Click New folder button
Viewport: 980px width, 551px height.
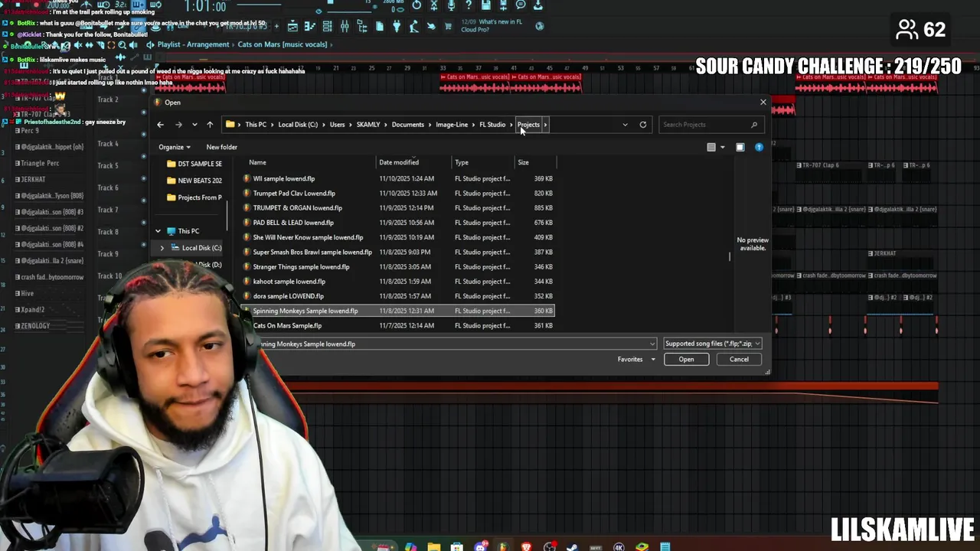pos(221,147)
